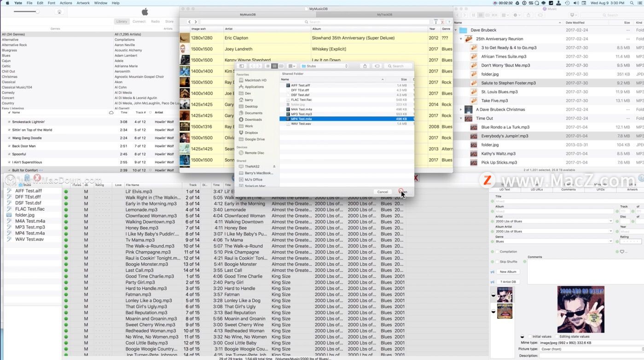Switch file dialog to list view
The width and height of the screenshot is (644, 360).
click(274, 66)
